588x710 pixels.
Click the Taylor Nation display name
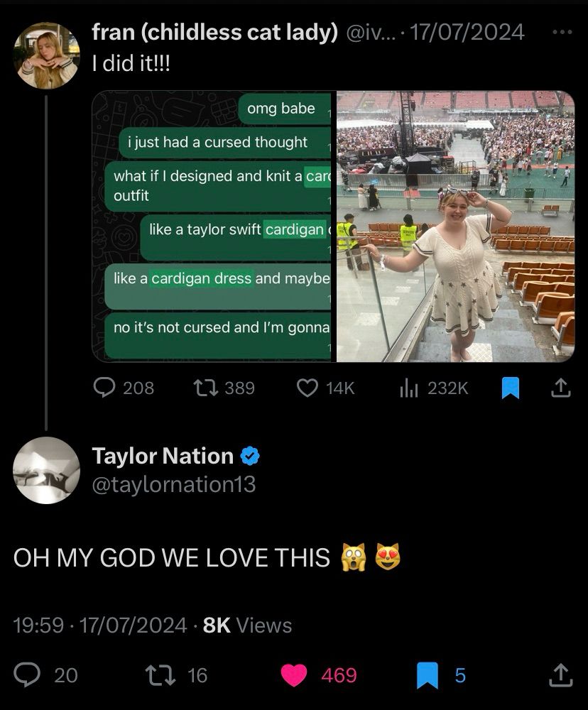point(163,456)
